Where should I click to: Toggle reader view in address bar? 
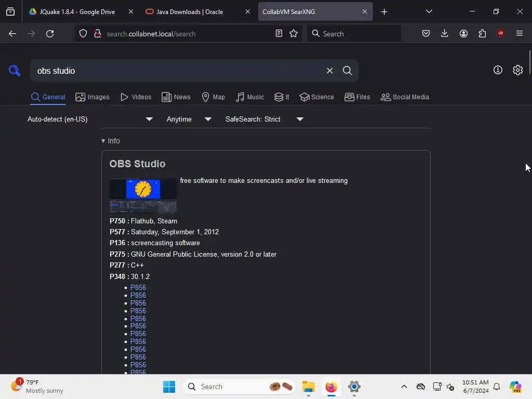pyautogui.click(x=279, y=34)
